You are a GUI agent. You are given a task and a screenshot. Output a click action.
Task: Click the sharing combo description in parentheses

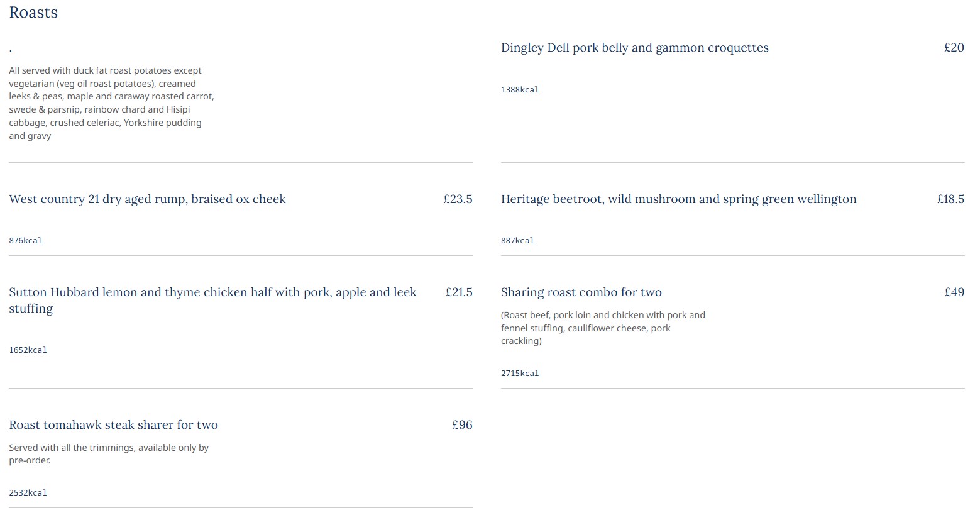(x=603, y=328)
